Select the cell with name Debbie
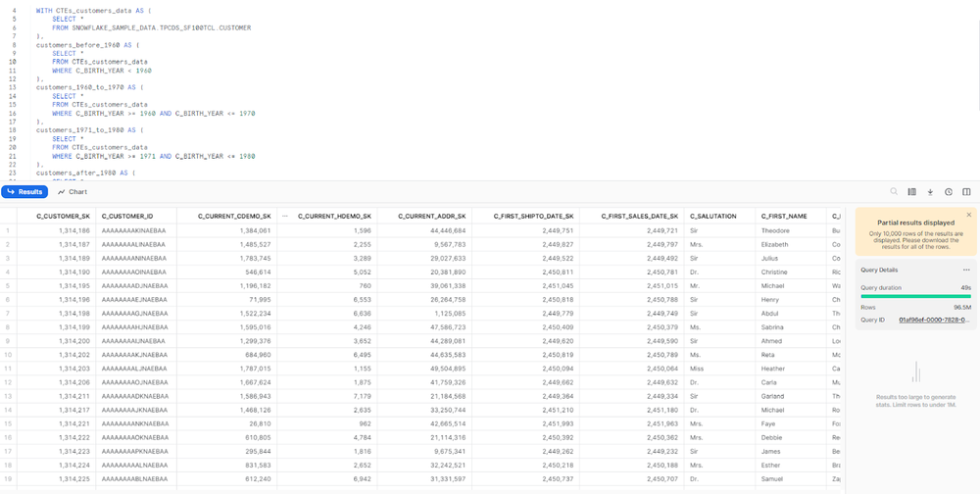Viewport: 980px width, 494px height. (791, 437)
